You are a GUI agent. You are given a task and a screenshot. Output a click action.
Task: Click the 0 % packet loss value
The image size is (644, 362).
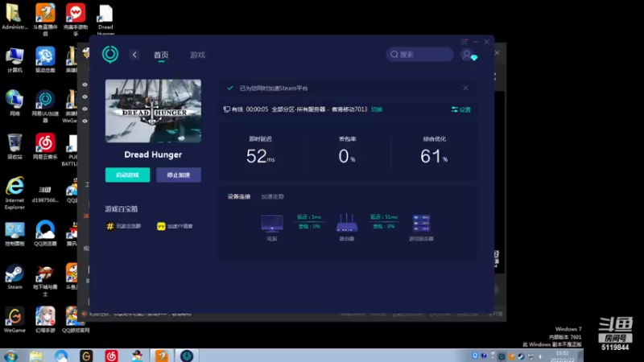point(347,156)
